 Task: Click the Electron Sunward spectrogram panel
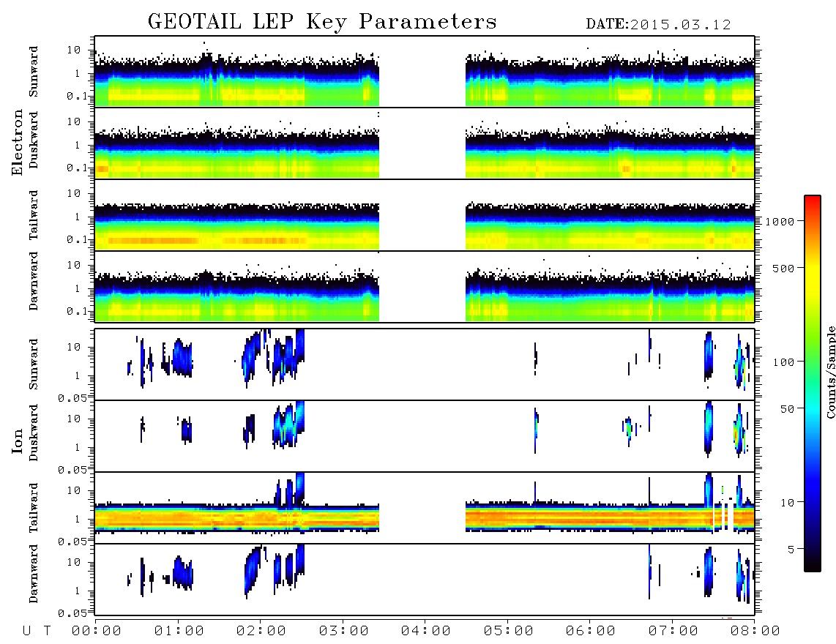pos(425,72)
